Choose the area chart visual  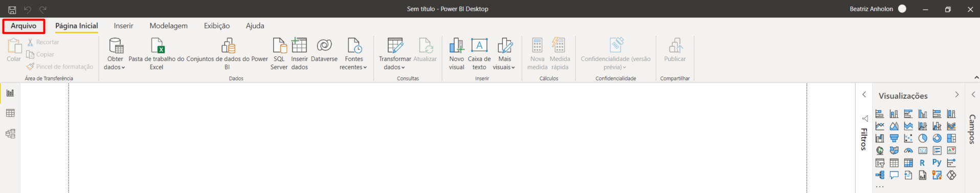[894, 126]
